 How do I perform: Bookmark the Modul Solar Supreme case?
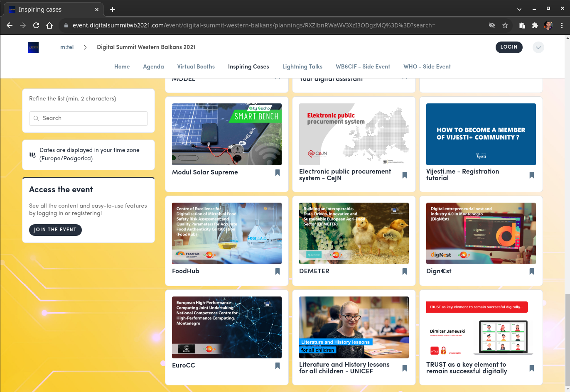pos(278,173)
